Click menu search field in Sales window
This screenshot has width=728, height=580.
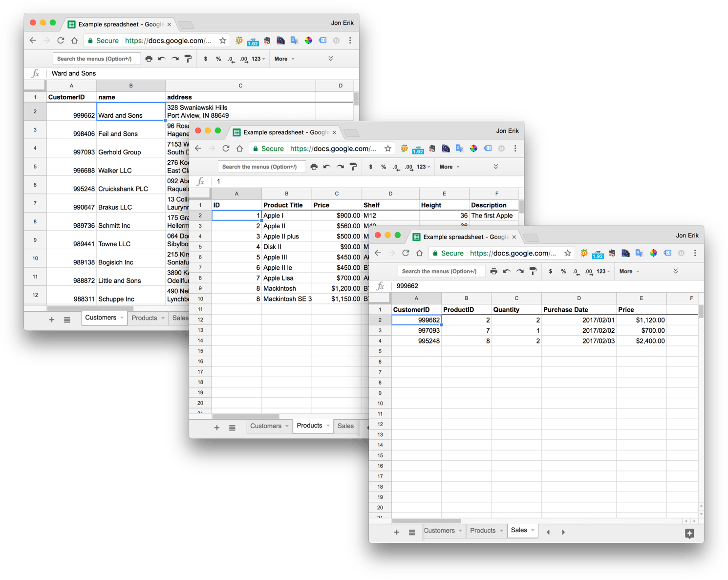(442, 271)
